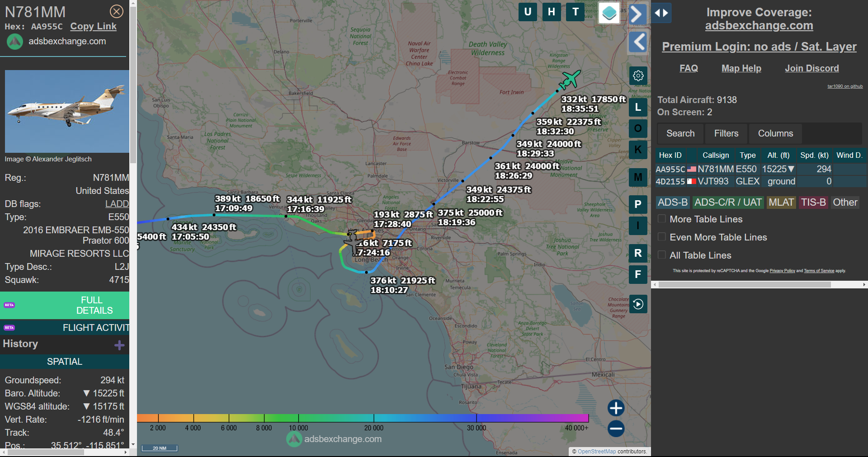Toggle the F follow button on map
The height and width of the screenshot is (457, 868).
638,274
